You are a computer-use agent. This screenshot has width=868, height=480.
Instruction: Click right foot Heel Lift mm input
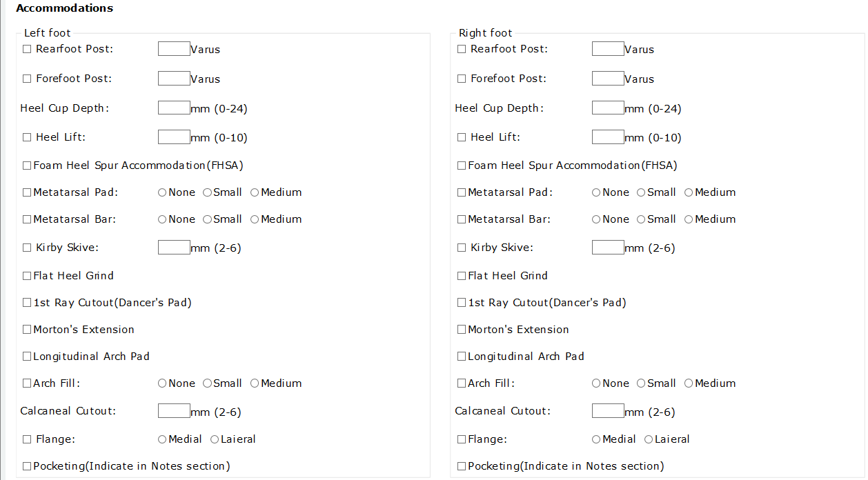click(x=608, y=137)
